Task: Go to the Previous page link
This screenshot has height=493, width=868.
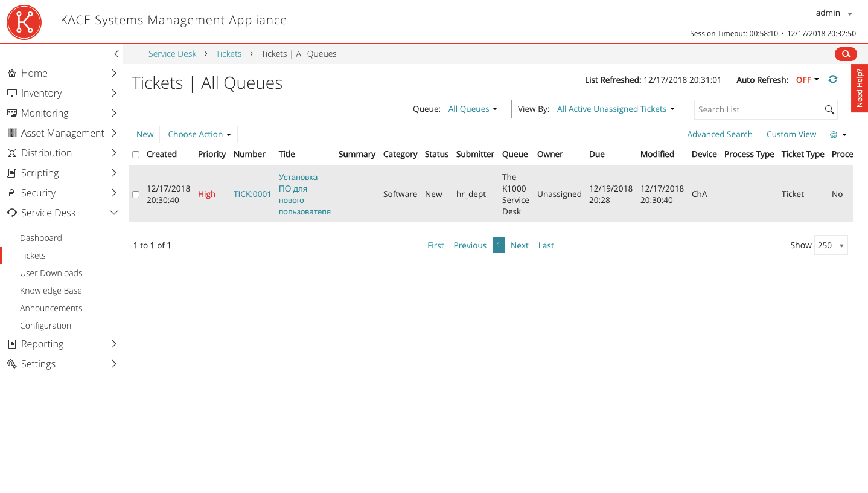Action: 470,245
